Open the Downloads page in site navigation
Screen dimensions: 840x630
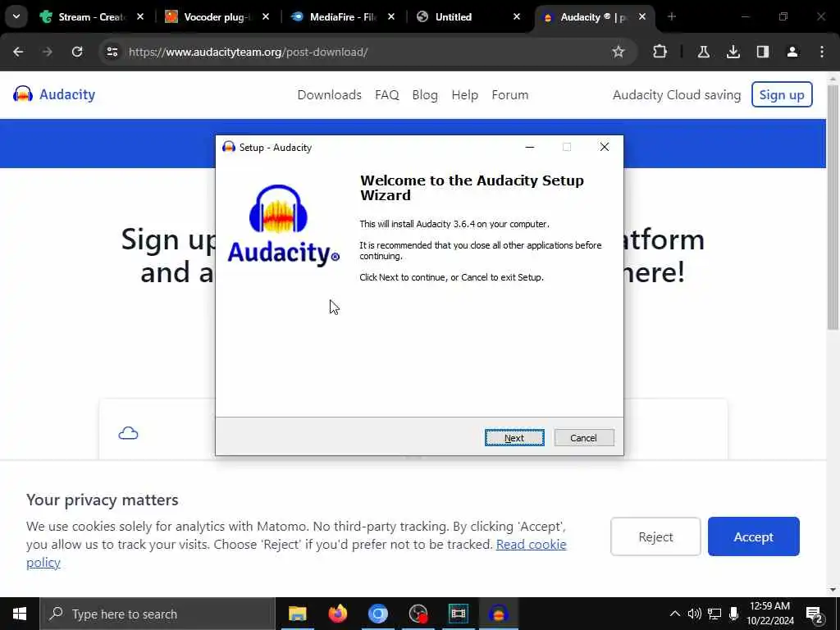click(330, 95)
